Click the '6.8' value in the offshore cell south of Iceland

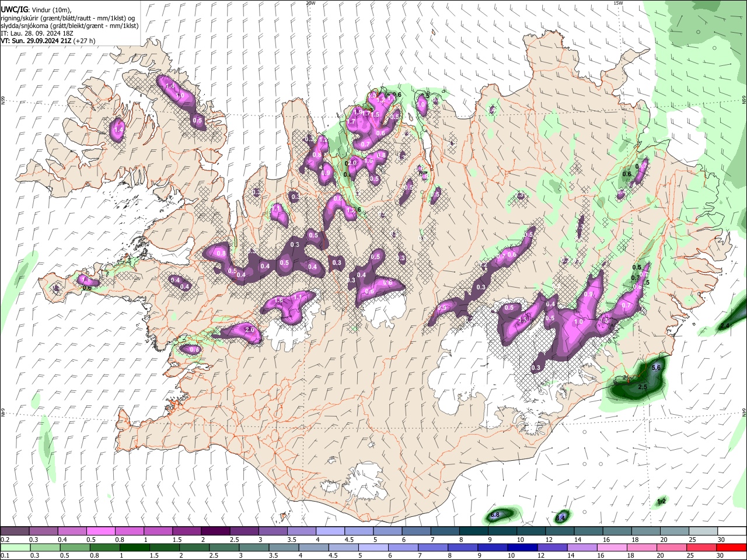pos(495,515)
